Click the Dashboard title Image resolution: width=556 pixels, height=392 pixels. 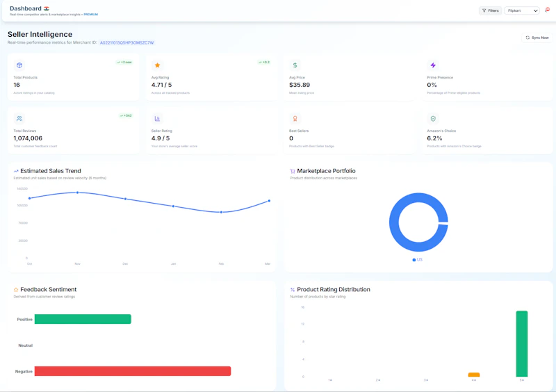[26, 8]
